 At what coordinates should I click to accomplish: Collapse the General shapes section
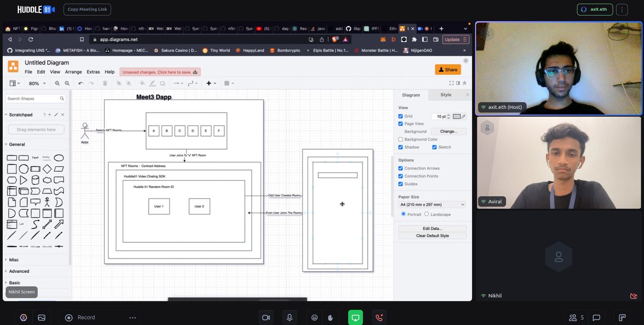click(x=16, y=144)
